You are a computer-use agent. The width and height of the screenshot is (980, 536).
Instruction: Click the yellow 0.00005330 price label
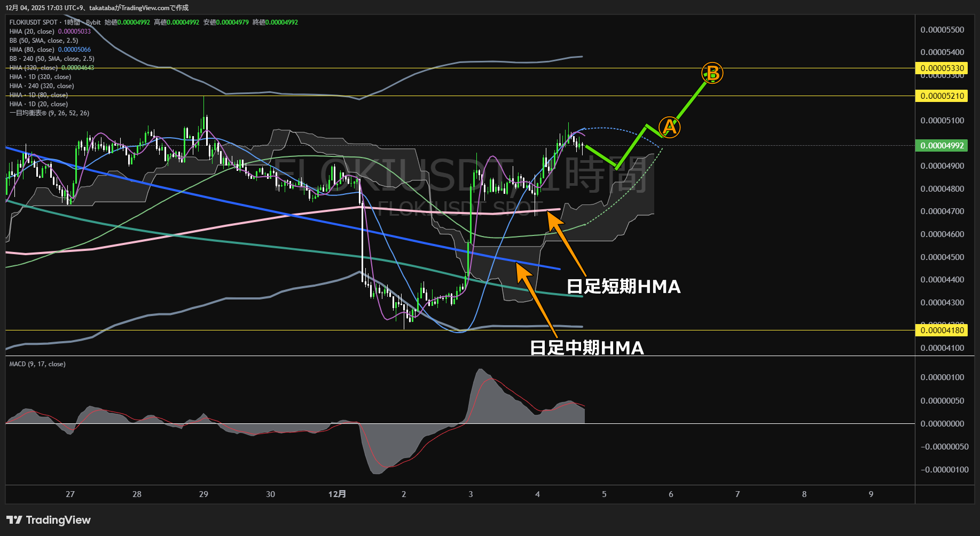942,68
